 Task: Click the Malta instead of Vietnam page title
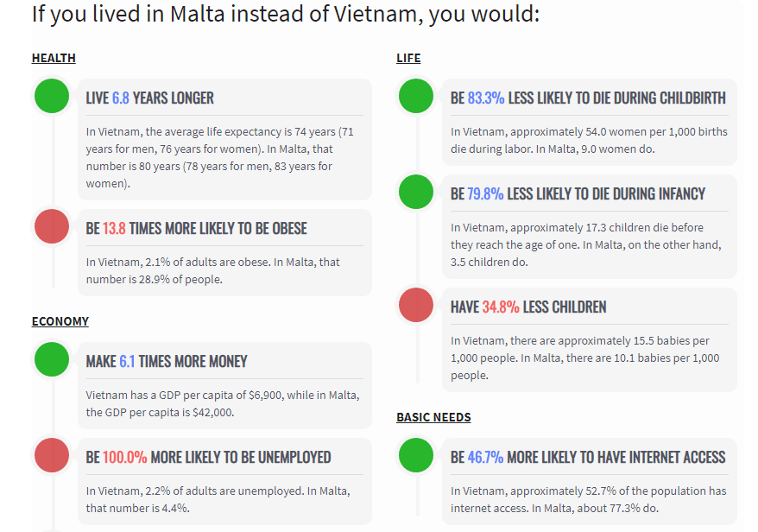click(x=286, y=14)
